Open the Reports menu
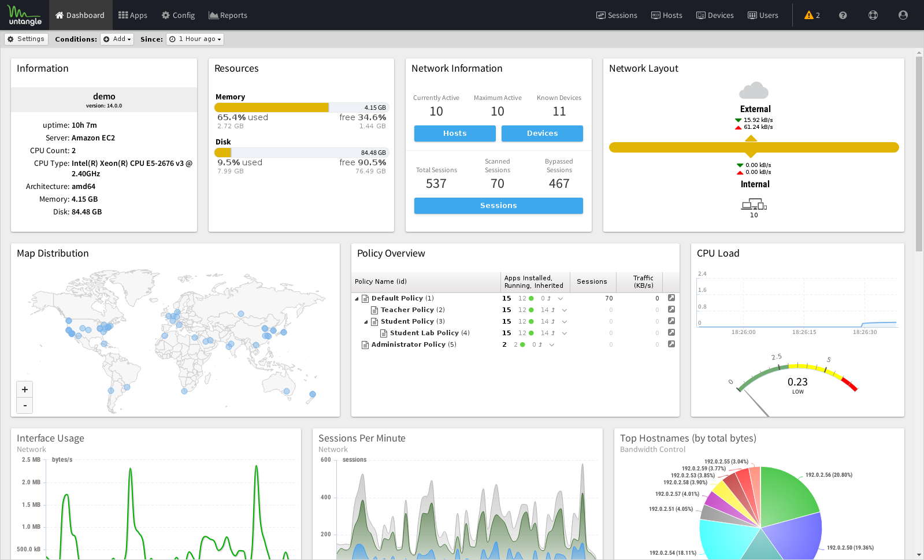Viewport: 924px width, 560px height. click(x=228, y=15)
